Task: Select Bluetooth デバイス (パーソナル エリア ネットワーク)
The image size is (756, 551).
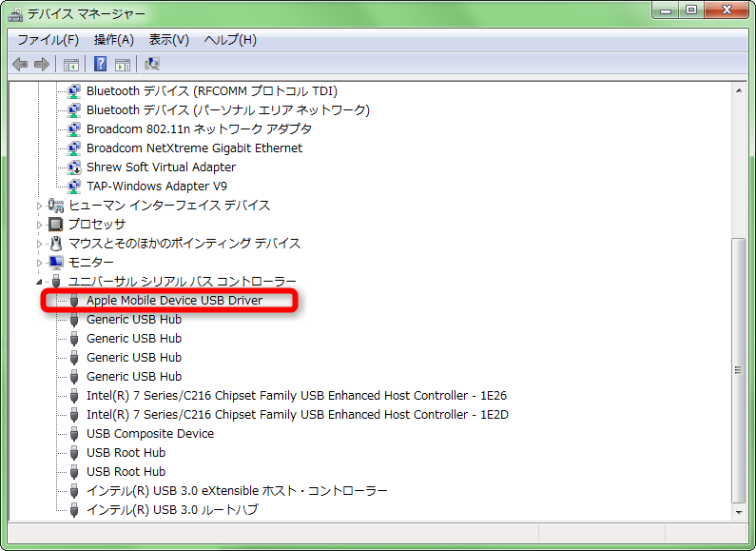Action: coord(228,110)
